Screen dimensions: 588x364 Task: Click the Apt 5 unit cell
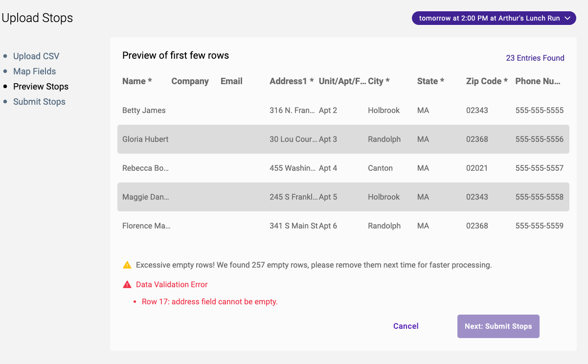pos(328,197)
